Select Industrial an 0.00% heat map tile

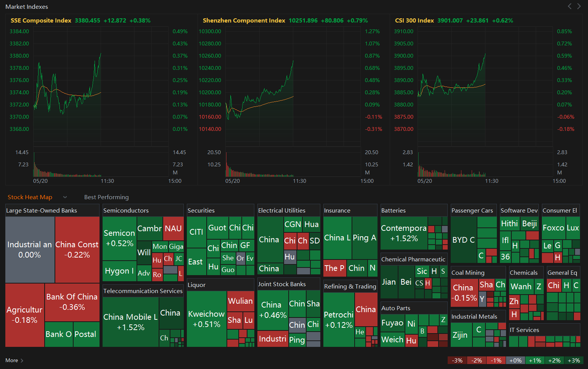click(x=30, y=249)
